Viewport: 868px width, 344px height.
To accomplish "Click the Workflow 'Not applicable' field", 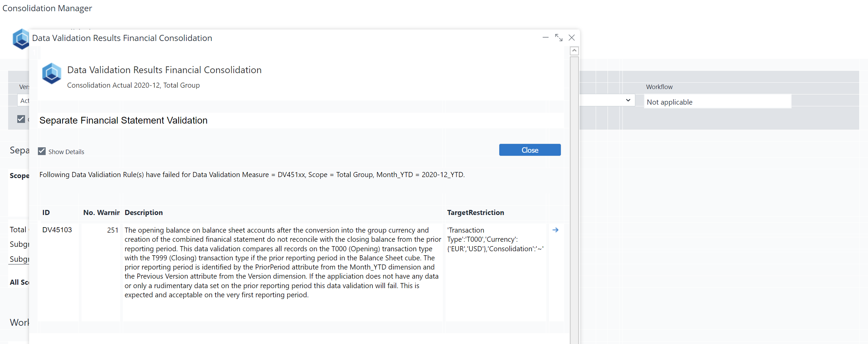I will point(717,102).
